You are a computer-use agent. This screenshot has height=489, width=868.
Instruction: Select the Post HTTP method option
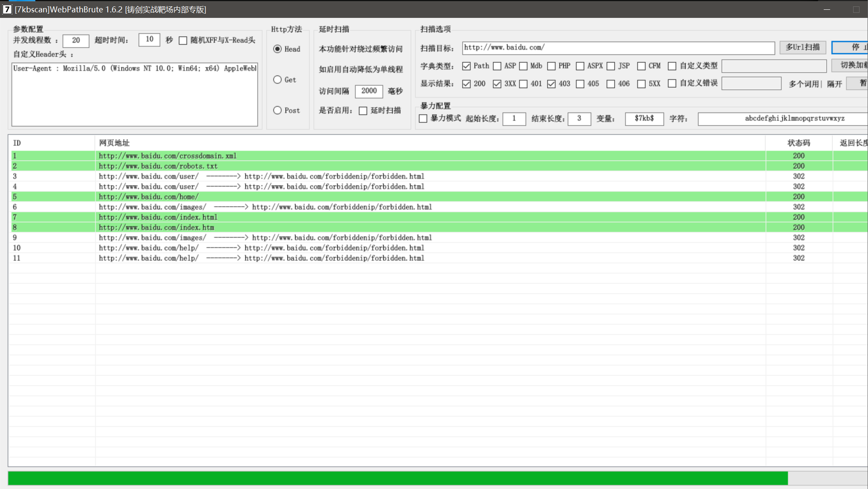click(x=278, y=110)
